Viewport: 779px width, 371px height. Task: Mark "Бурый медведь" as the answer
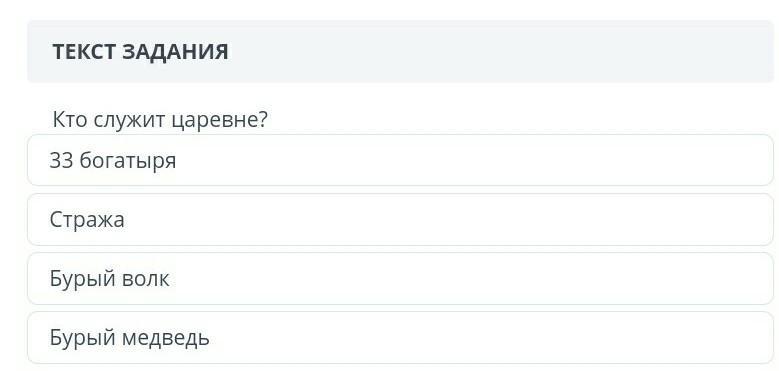[400, 337]
